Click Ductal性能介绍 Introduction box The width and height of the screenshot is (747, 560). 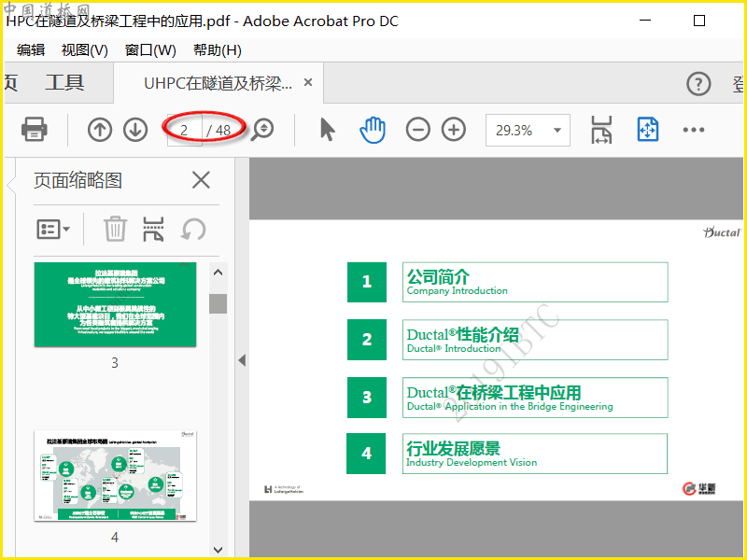535,340
